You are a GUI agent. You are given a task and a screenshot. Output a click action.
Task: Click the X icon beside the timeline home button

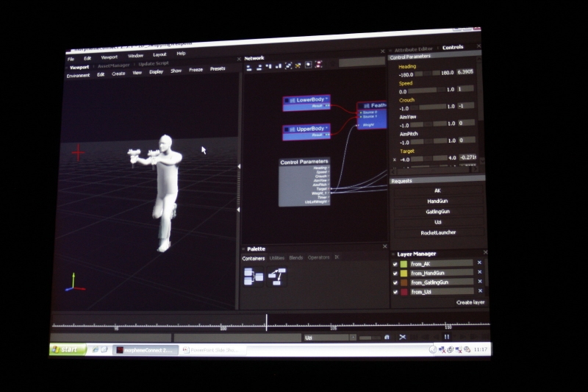tap(403, 337)
